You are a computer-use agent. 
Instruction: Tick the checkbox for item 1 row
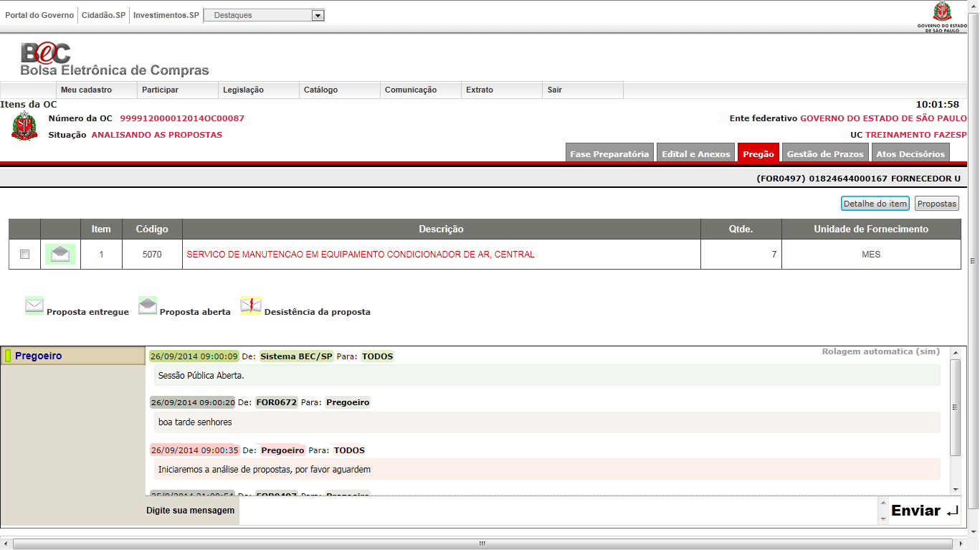pos(25,255)
